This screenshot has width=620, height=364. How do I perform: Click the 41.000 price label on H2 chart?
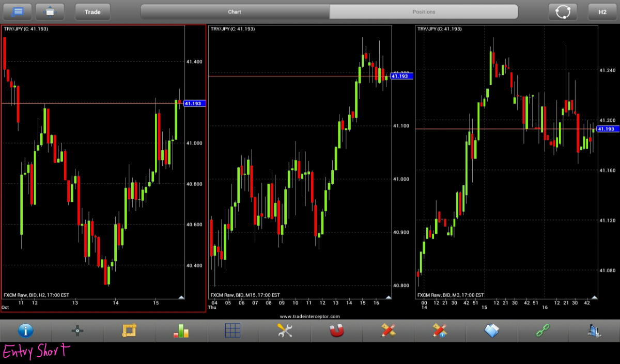pyautogui.click(x=194, y=143)
